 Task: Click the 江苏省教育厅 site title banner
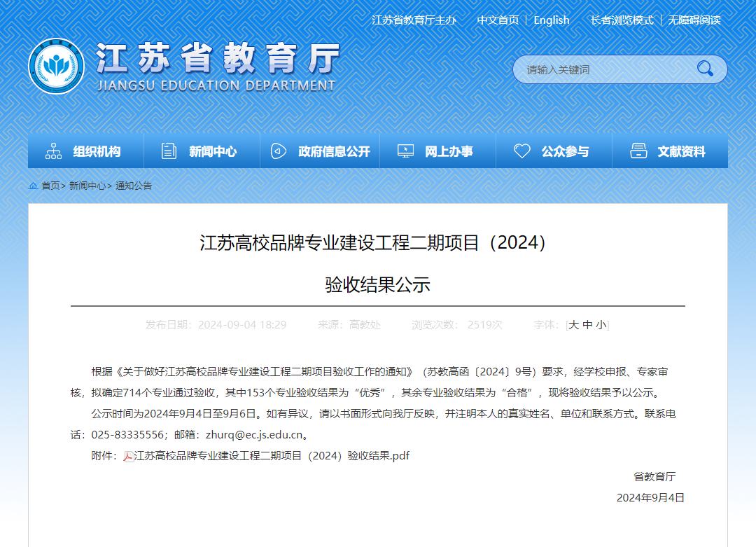(x=218, y=66)
